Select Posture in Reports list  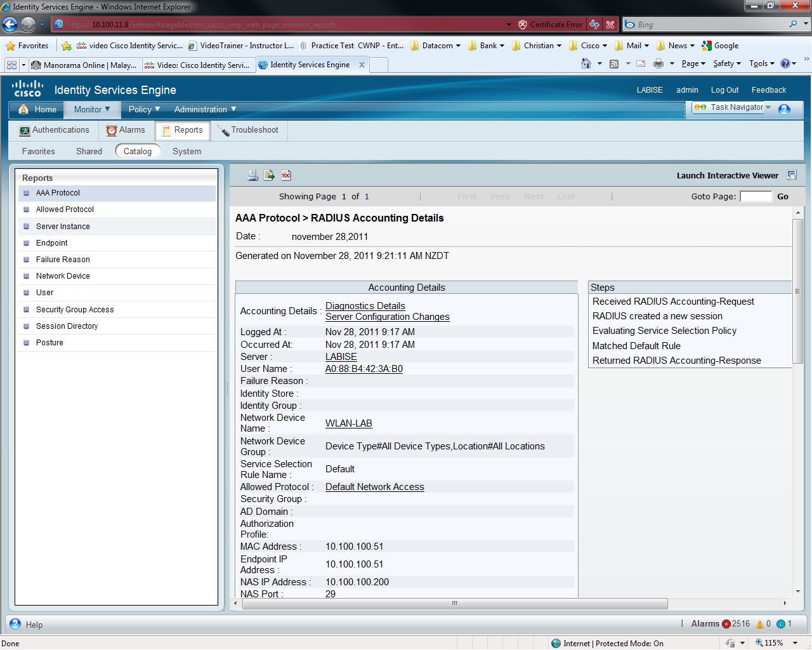(x=117, y=343)
